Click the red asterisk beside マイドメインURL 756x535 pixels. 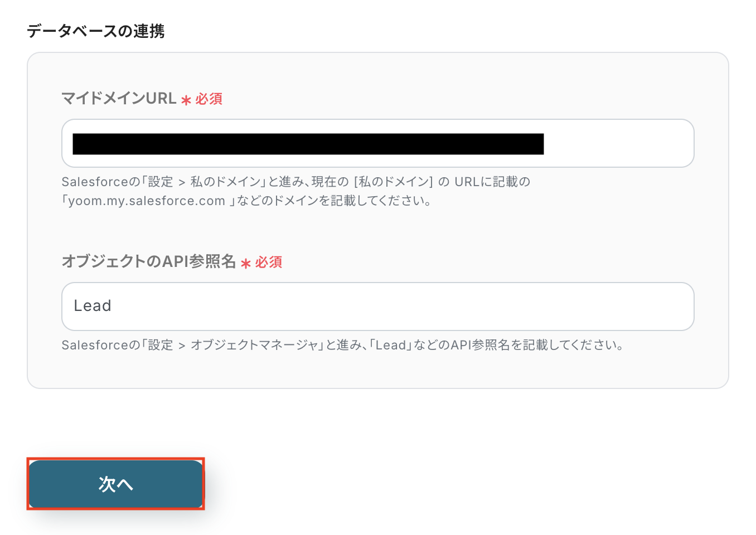point(186,100)
